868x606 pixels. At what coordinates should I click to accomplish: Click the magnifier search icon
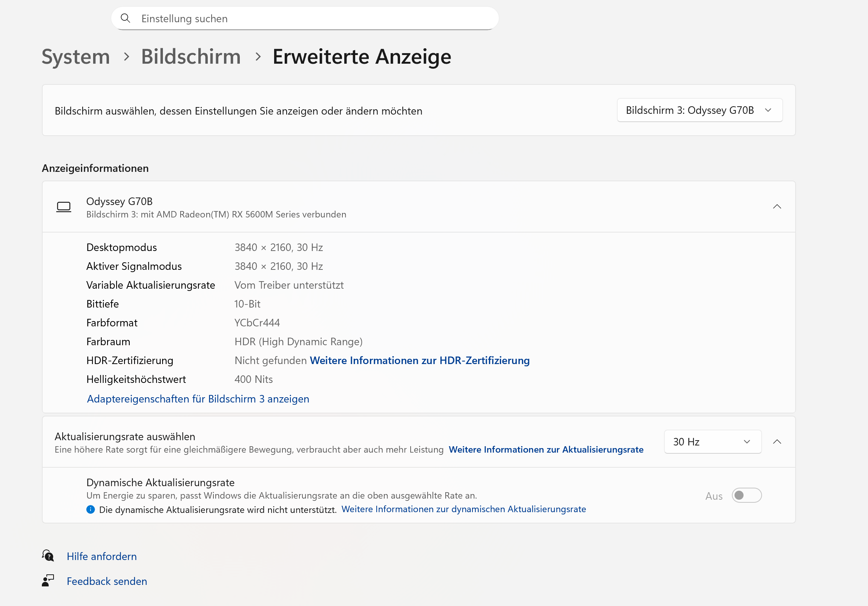click(x=126, y=18)
